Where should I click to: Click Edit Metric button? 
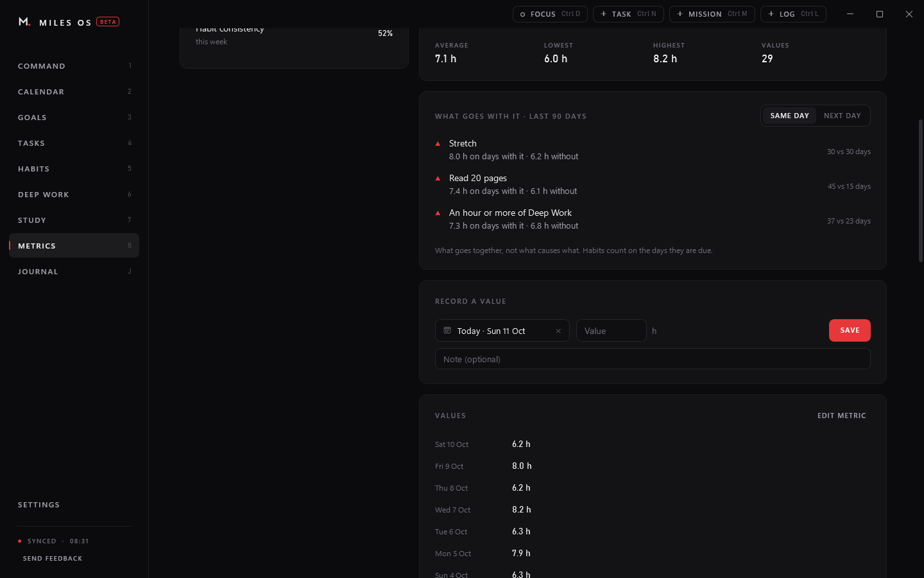pyautogui.click(x=842, y=416)
